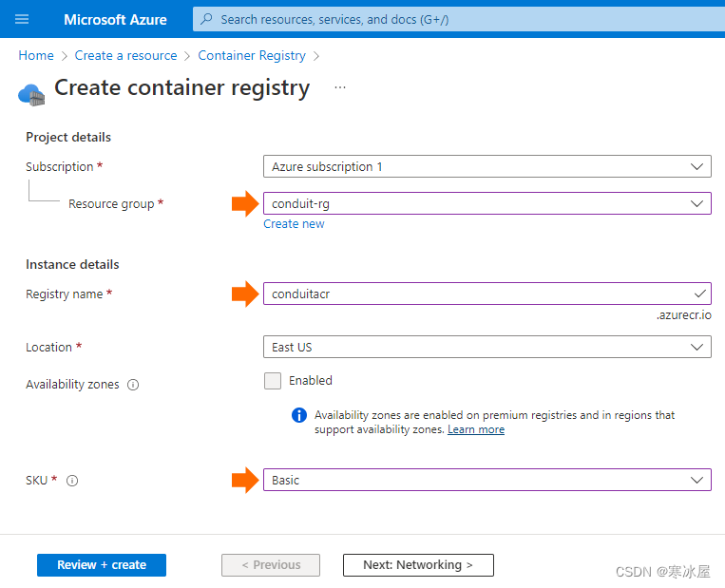Click the SKU info icon
The image size is (725, 588).
72,481
